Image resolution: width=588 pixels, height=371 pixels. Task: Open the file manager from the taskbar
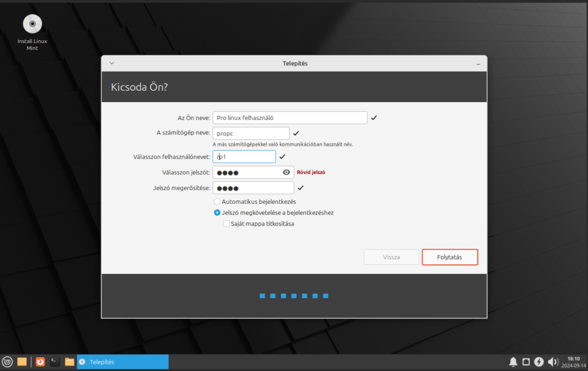[x=69, y=362]
